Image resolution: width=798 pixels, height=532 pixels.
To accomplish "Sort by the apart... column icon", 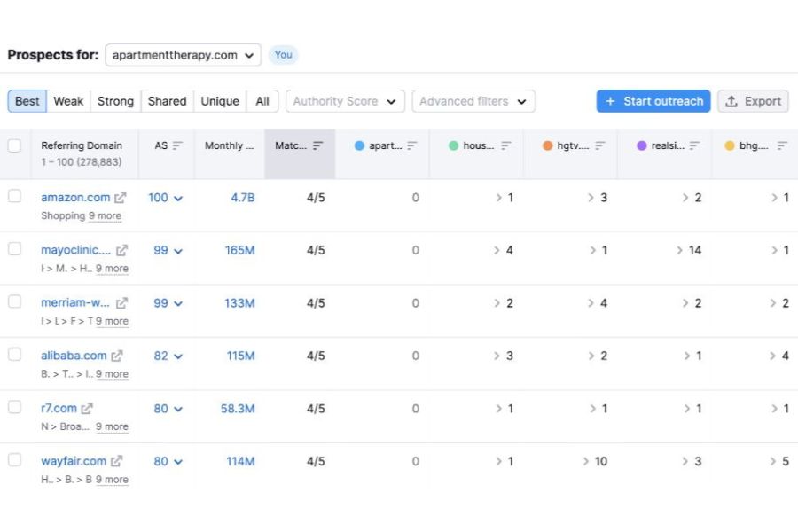I will [411, 145].
